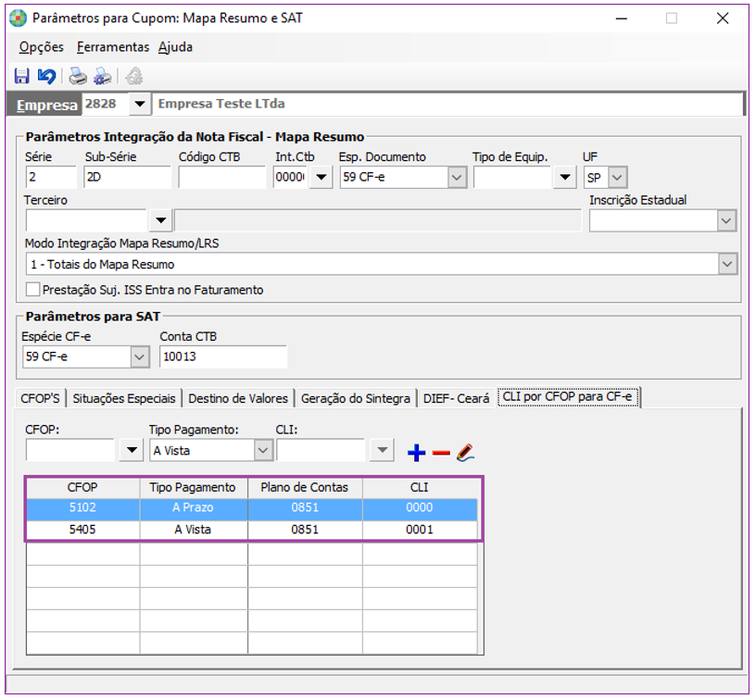This screenshot has width=756, height=700.
Task: Click the CLI cell 0000
Action: point(420,507)
